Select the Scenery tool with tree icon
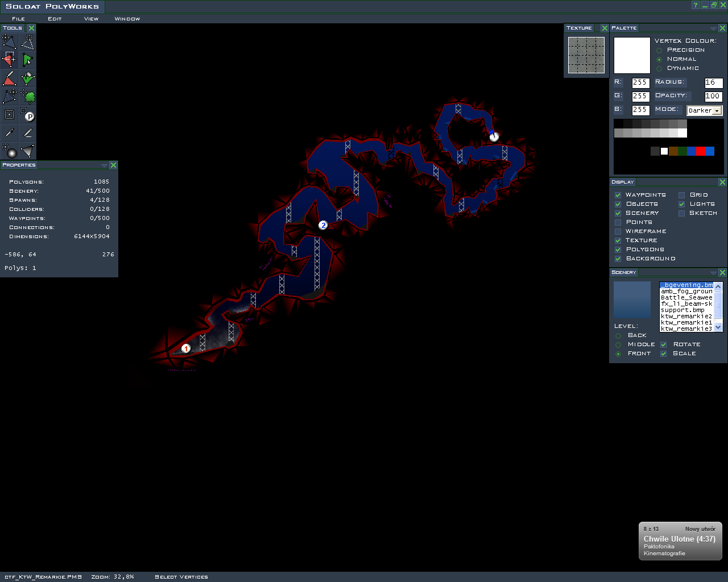Screen dimensions: 728x582 click(x=28, y=96)
